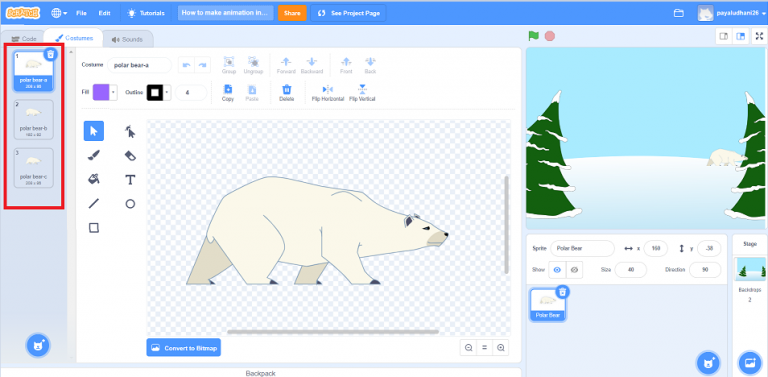Open Choose a Costume cat button

pos(38,346)
